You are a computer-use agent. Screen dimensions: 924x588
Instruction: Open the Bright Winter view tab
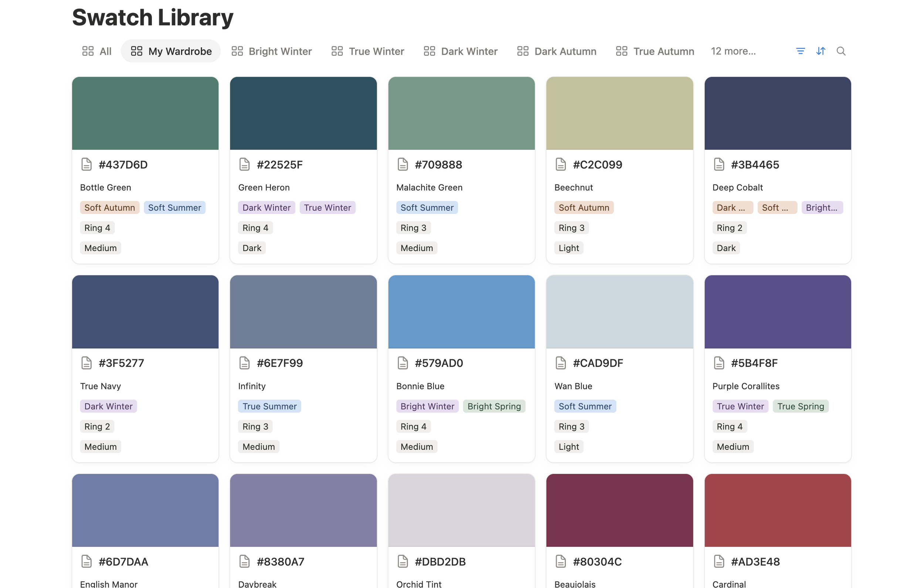(x=272, y=51)
